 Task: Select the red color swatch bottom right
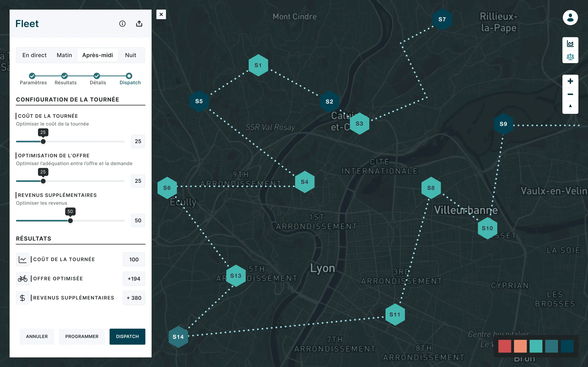(505, 346)
